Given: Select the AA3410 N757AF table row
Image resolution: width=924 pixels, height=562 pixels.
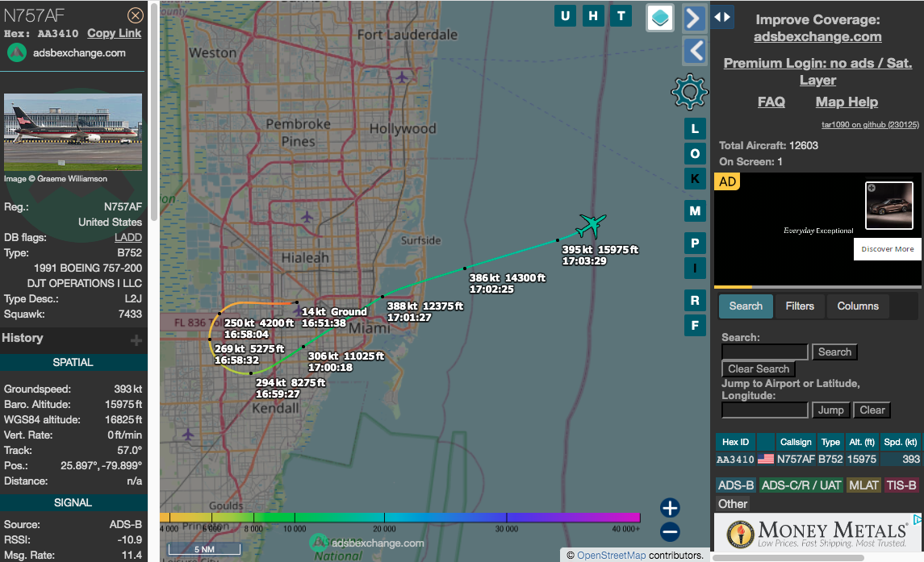Looking at the screenshot, I should [818, 459].
